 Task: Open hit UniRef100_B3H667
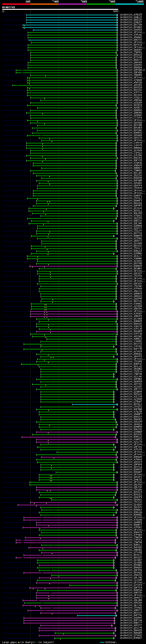131,638
